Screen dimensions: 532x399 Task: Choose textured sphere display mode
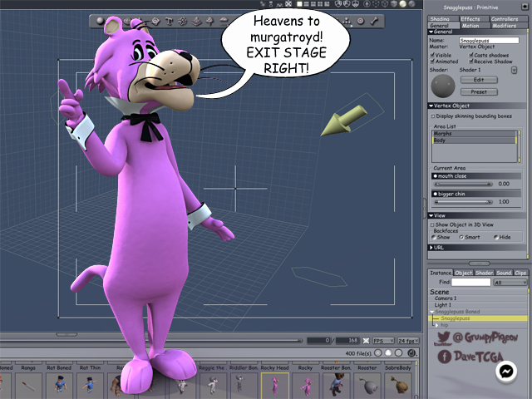[x=411, y=3]
